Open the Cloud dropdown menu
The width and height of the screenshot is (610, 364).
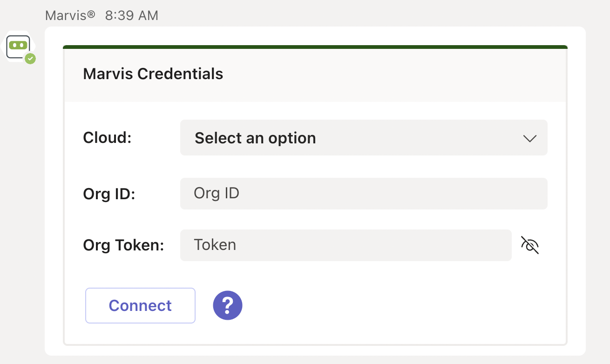coord(363,138)
